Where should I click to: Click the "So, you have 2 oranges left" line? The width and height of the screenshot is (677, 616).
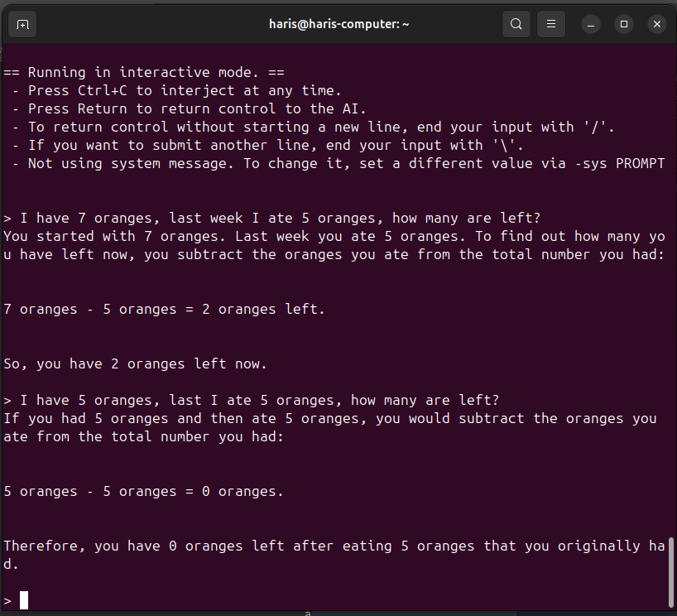(x=135, y=363)
